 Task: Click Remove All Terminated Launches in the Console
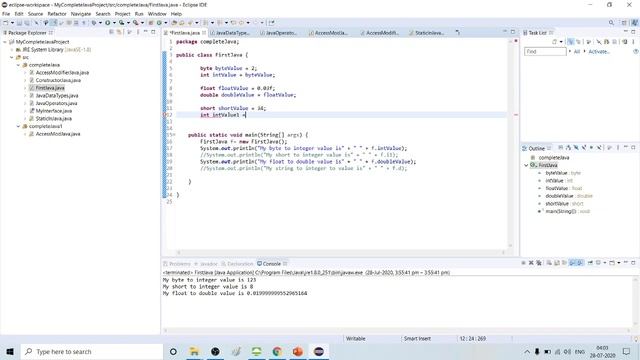point(539,263)
